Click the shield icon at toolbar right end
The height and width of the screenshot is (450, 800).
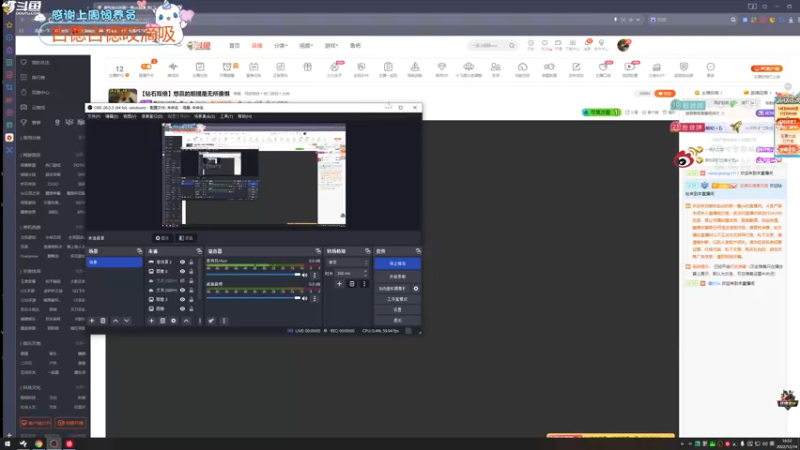(x=684, y=67)
